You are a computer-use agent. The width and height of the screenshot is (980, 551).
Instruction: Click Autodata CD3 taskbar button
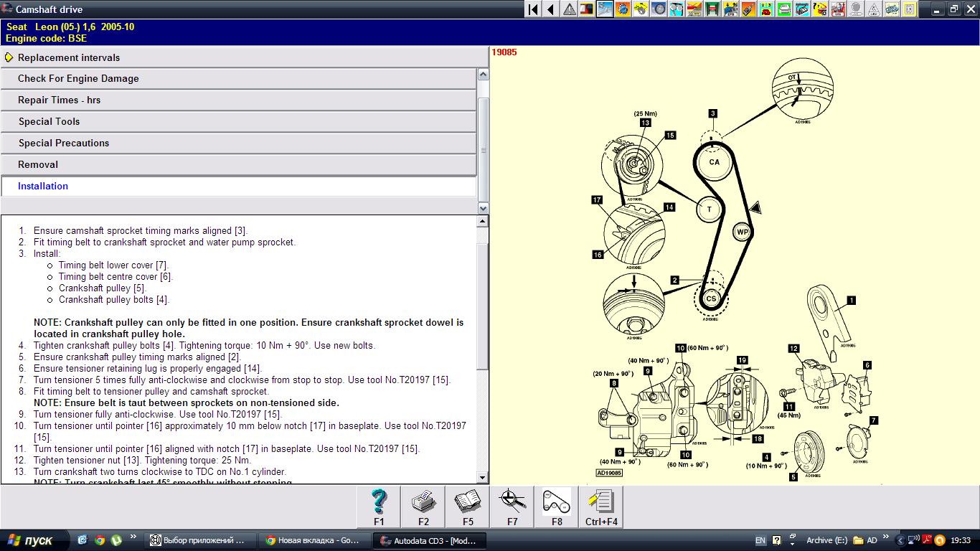click(x=430, y=540)
